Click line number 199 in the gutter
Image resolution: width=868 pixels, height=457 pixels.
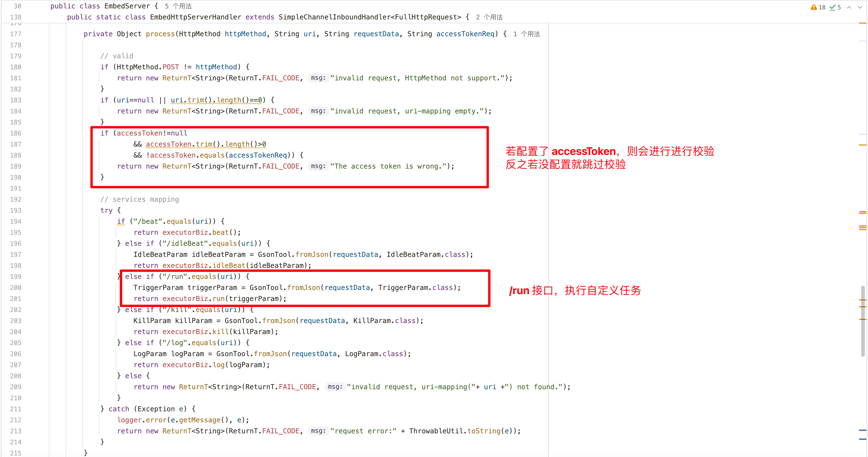click(16, 277)
